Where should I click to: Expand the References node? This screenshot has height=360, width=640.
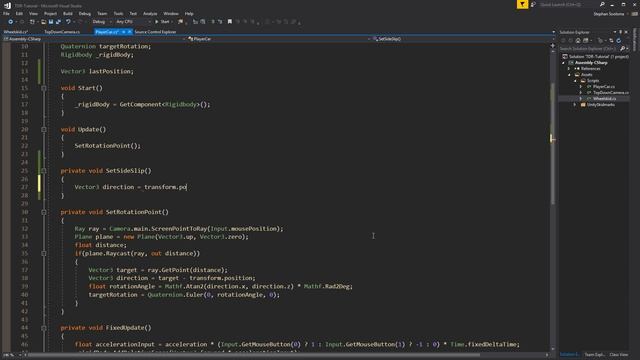coord(569,69)
